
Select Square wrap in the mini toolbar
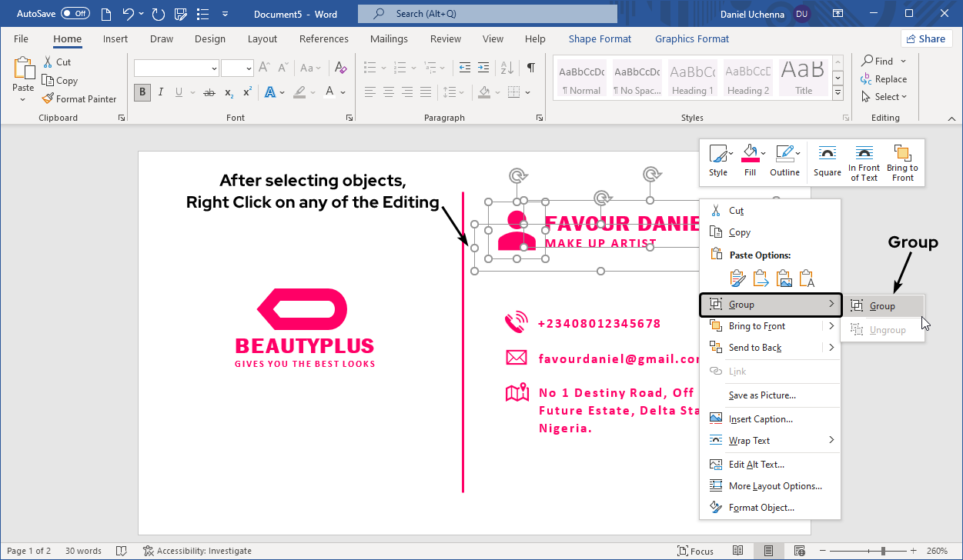[x=827, y=163]
